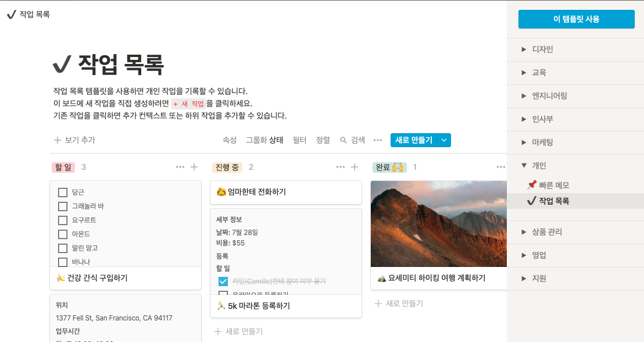Image resolution: width=644 pixels, height=342 pixels.
Task: Open the 정렬 sort menu
Action: (x=323, y=140)
